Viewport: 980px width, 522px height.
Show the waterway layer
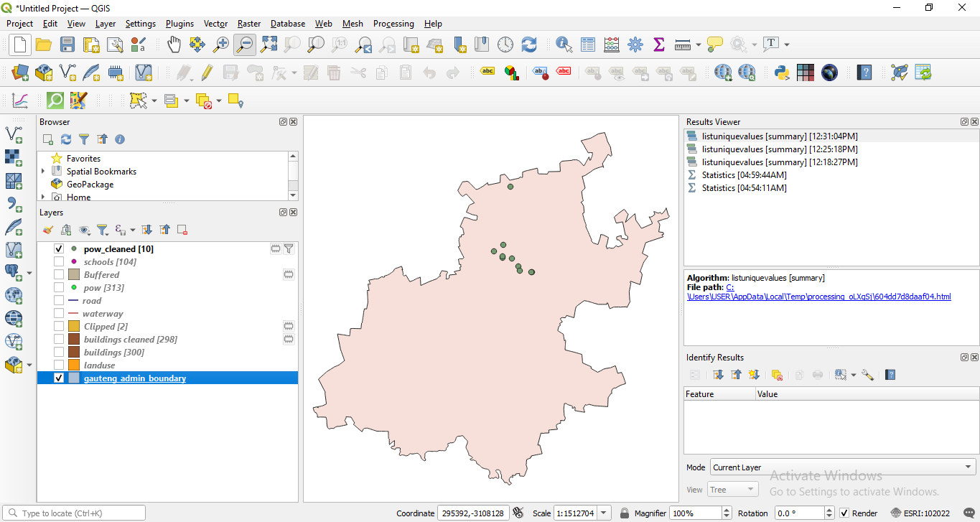click(x=59, y=314)
